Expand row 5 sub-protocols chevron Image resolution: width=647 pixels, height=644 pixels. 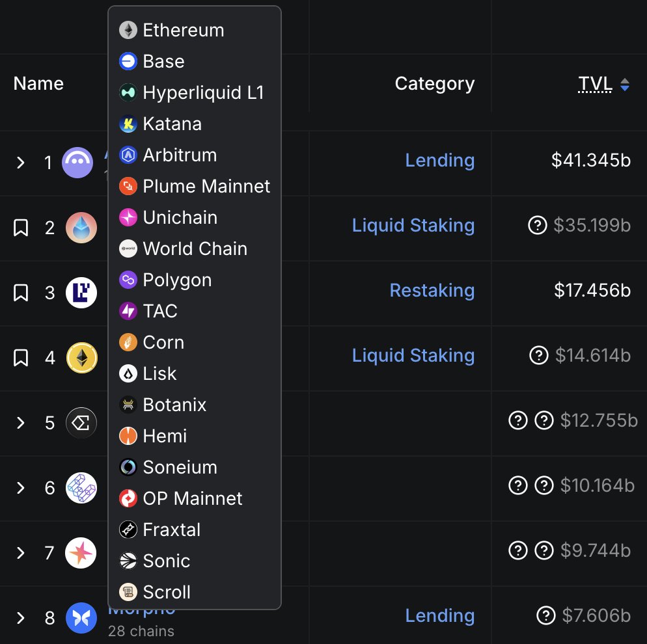(x=21, y=423)
